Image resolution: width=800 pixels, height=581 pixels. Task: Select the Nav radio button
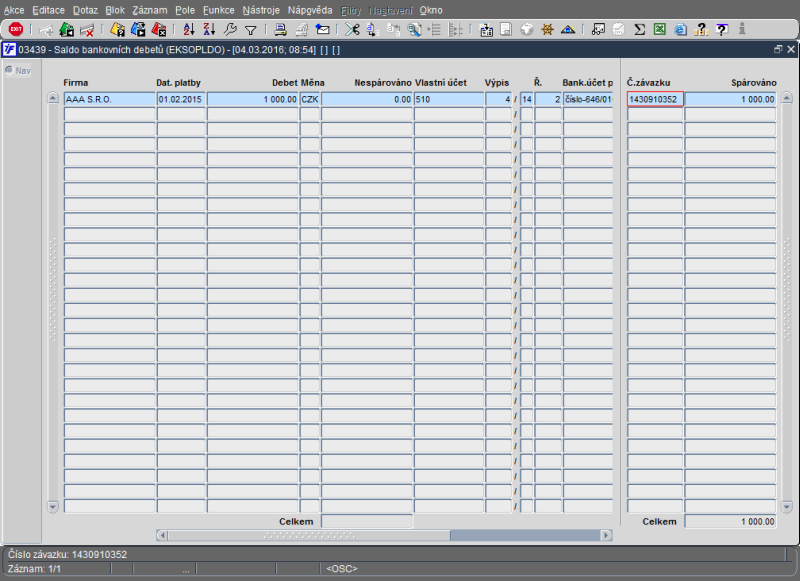(x=9, y=70)
